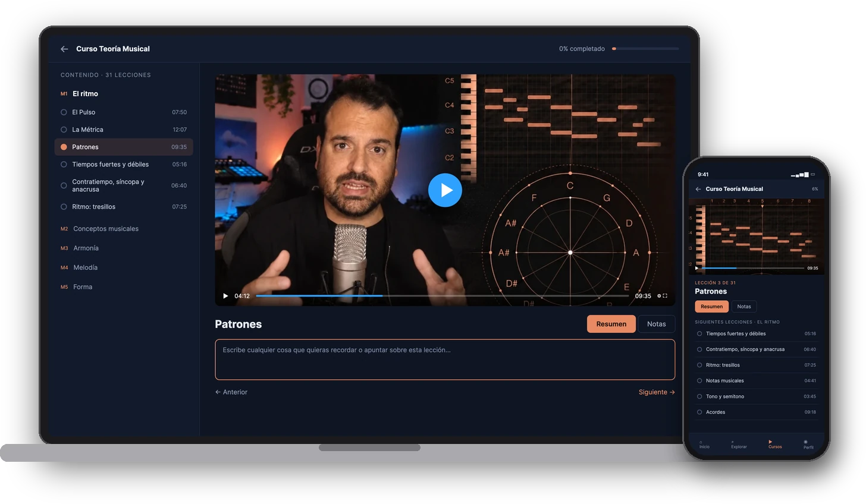This screenshot has width=866, height=504.
Task: Click Patrones duration 09:35 in sidebar
Action: tap(179, 147)
